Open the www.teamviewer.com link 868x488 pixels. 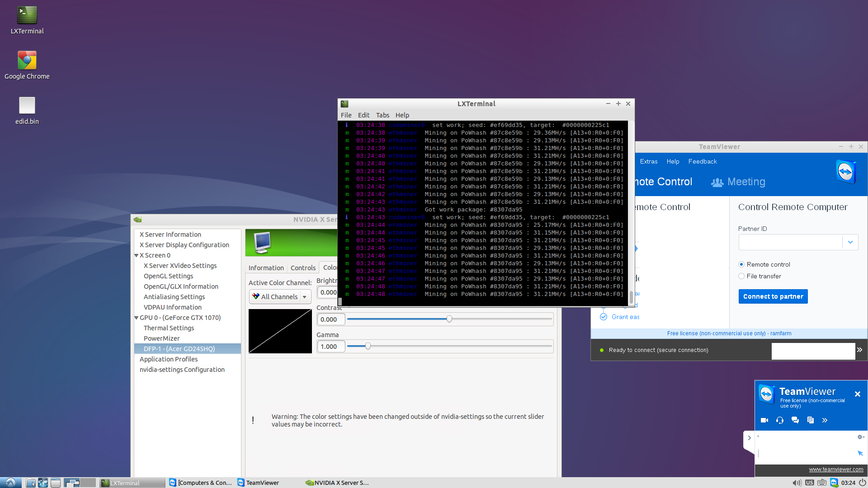tap(836, 469)
